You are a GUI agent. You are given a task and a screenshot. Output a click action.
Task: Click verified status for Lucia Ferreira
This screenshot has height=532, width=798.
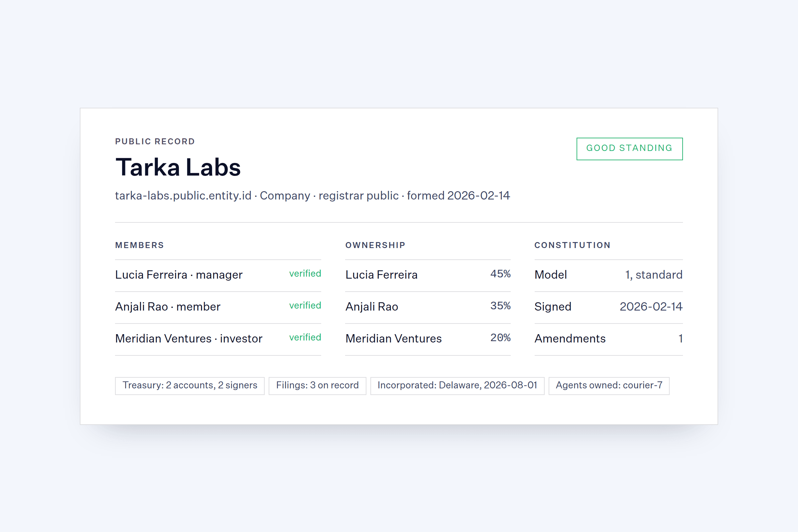pyautogui.click(x=305, y=273)
